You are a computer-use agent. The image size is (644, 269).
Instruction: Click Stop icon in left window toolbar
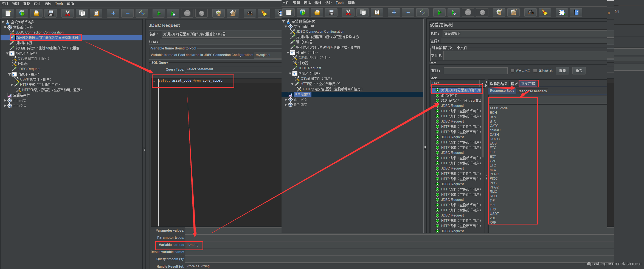(187, 13)
